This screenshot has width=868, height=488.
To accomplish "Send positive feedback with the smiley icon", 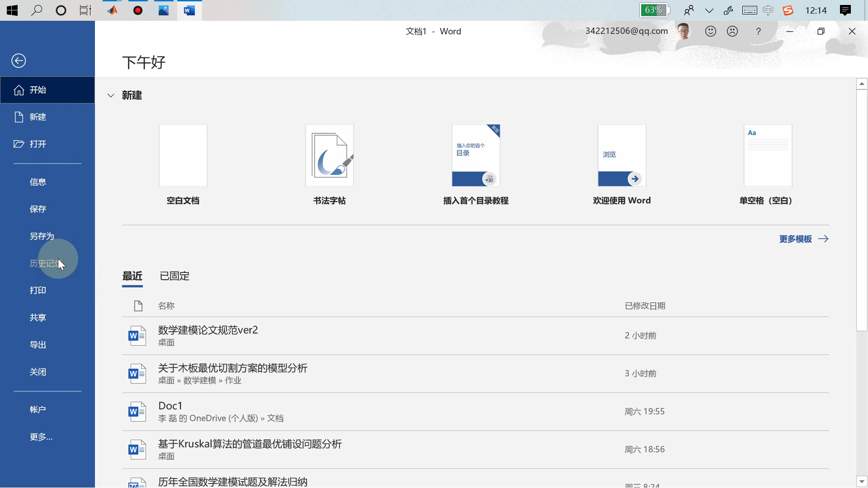I will pyautogui.click(x=711, y=31).
